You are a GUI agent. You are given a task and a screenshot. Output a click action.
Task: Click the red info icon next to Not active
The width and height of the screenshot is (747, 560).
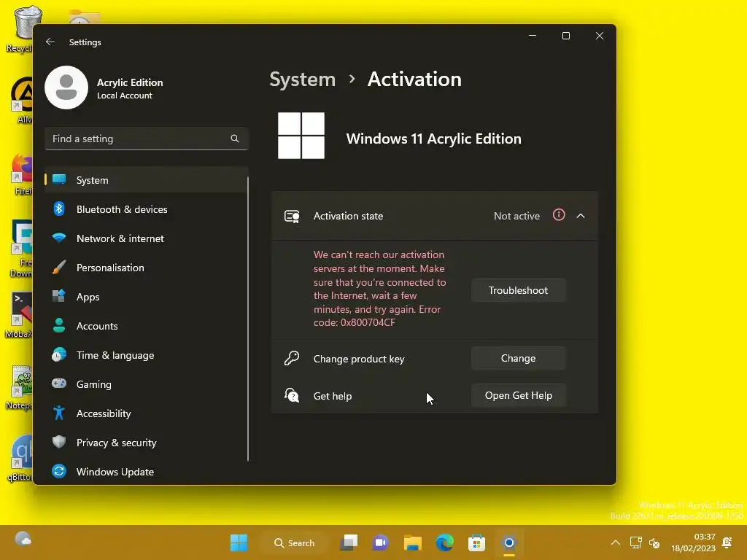pyautogui.click(x=559, y=215)
